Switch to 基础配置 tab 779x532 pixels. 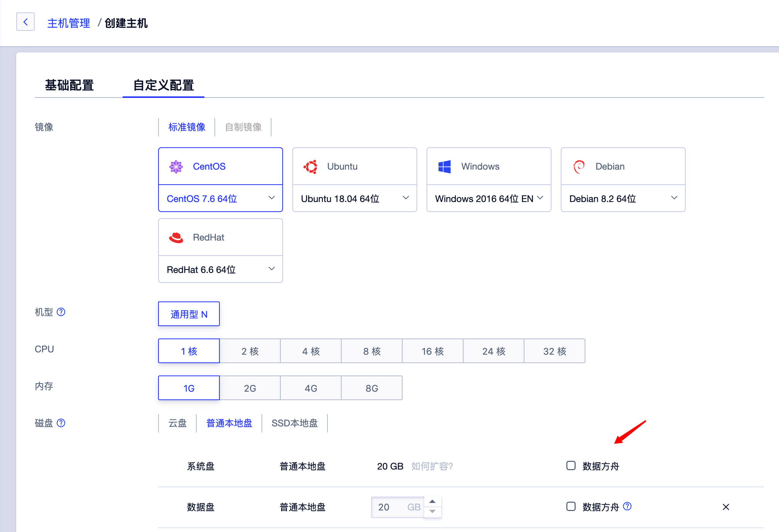pyautogui.click(x=69, y=85)
